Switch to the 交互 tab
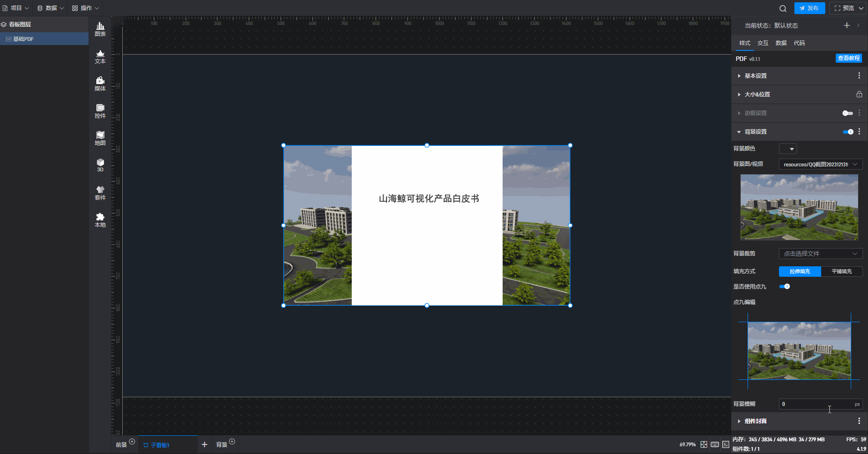 (x=763, y=43)
